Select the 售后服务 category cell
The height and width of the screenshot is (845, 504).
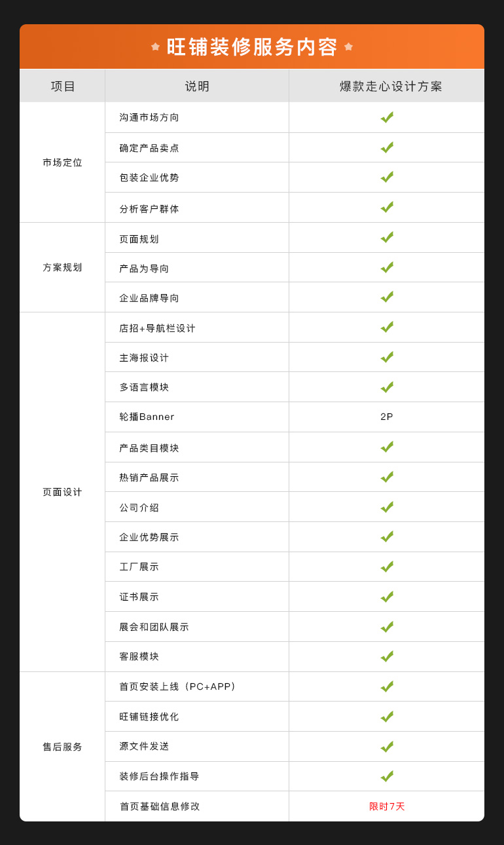pos(62,747)
